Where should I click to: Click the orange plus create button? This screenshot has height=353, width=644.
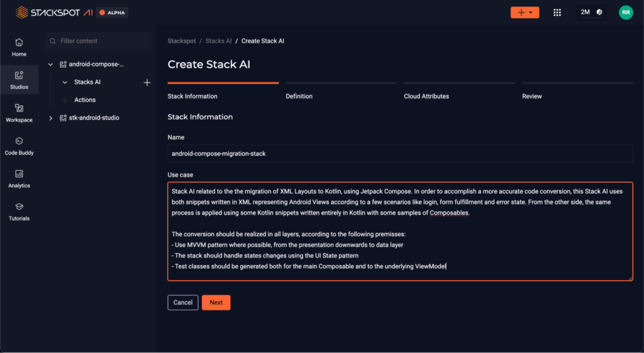525,13
